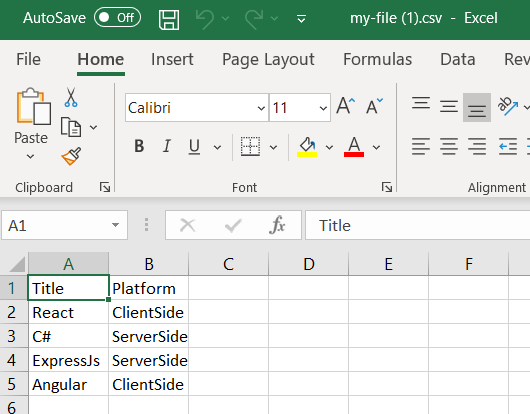This screenshot has width=530, height=414.
Task: Open Fill Color dropdown arrow
Action: click(329, 147)
